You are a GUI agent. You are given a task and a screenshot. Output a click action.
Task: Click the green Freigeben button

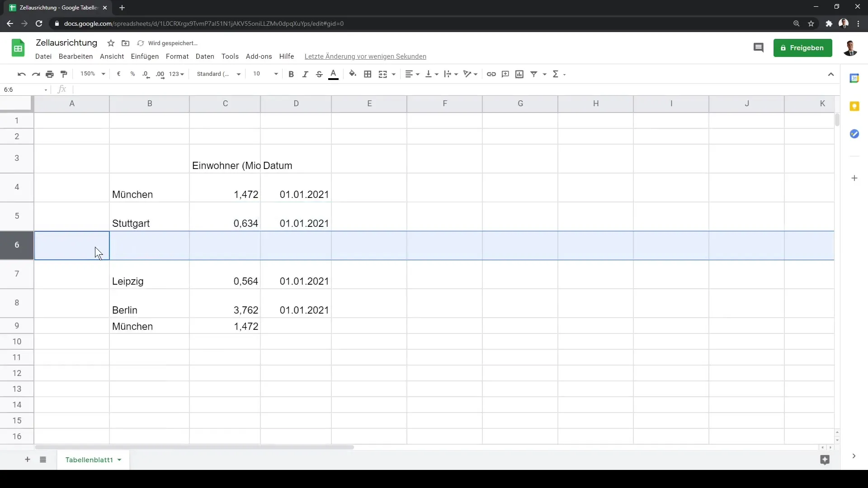(x=802, y=48)
